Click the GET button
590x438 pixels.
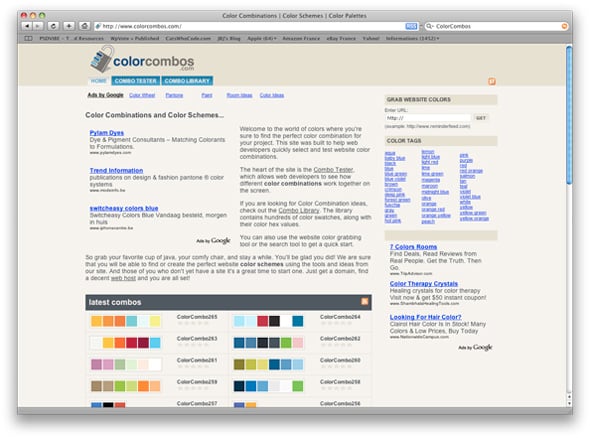pos(481,118)
